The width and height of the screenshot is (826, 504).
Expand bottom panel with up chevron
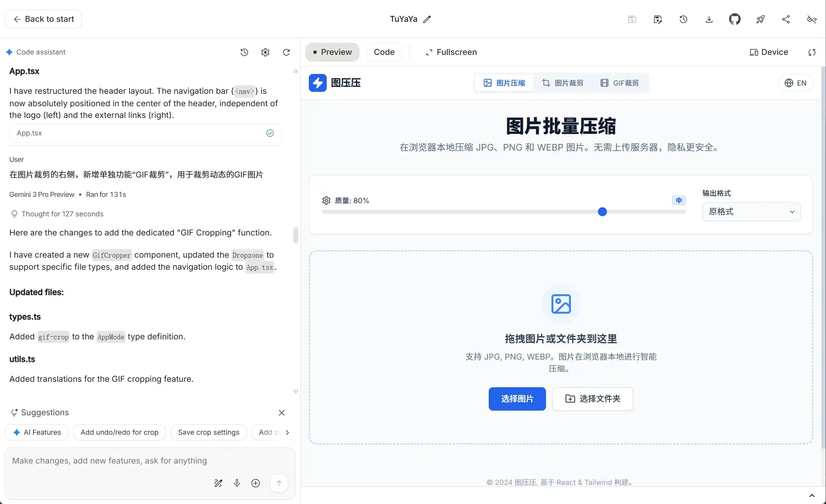pyautogui.click(x=812, y=495)
